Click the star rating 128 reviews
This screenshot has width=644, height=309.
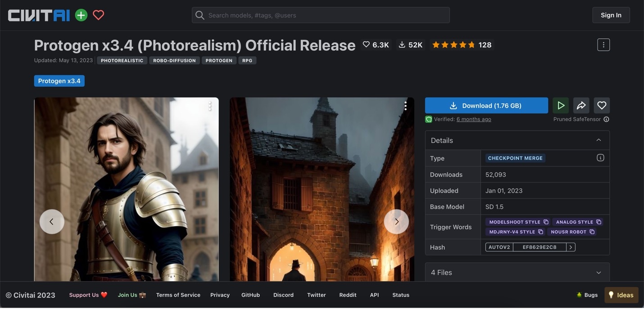462,45
